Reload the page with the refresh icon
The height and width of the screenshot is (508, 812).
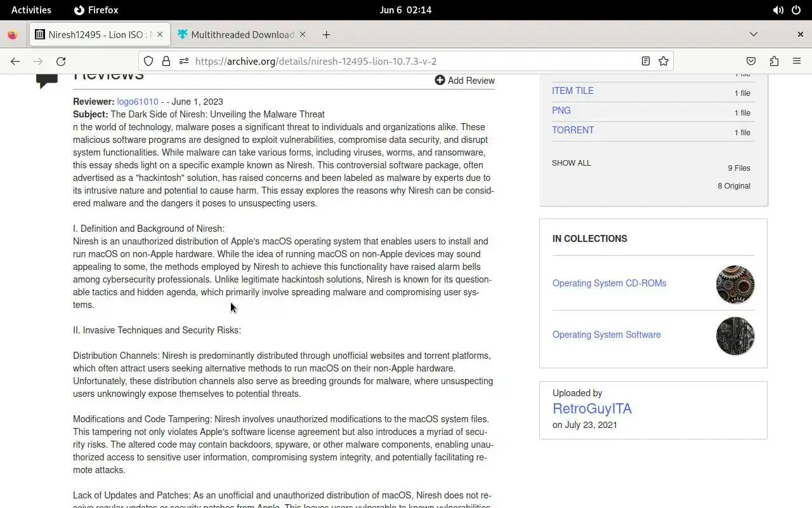pyautogui.click(x=61, y=61)
